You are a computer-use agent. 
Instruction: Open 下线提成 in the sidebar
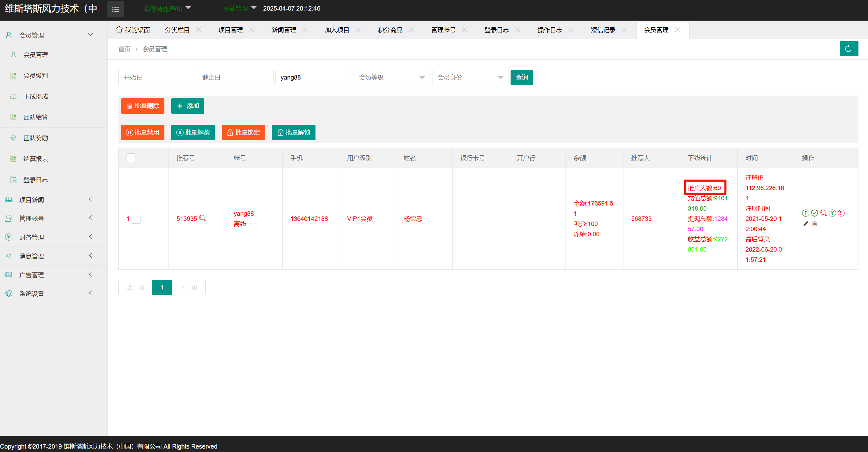54,96
